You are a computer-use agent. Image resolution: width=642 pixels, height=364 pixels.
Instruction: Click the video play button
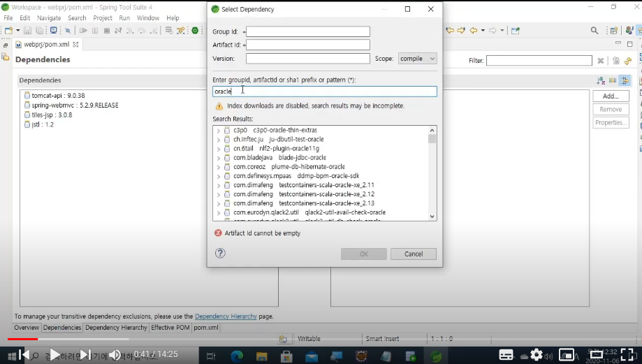(x=54, y=355)
